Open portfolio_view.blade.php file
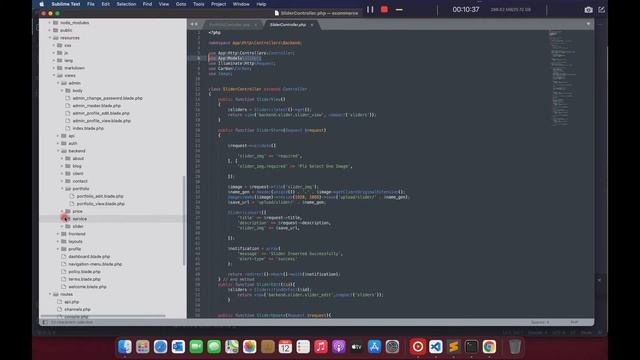Image resolution: width=640 pixels, height=360 pixels. 100,204
